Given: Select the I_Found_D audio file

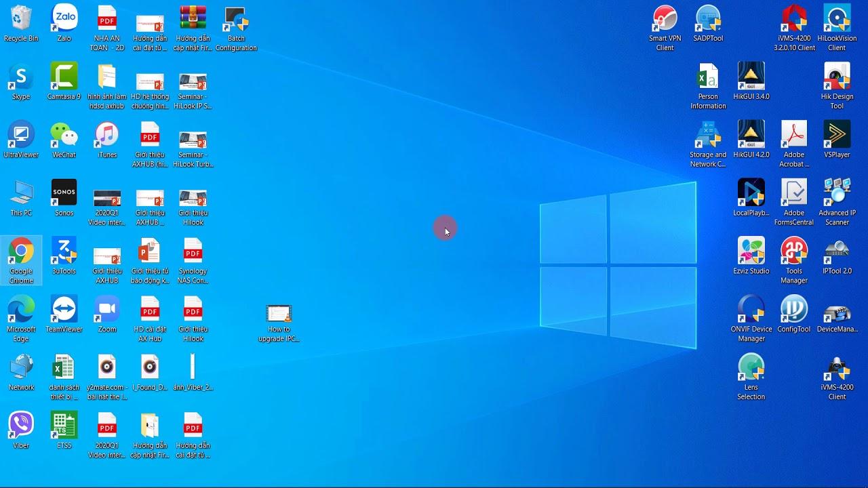Looking at the screenshot, I should click(150, 374).
